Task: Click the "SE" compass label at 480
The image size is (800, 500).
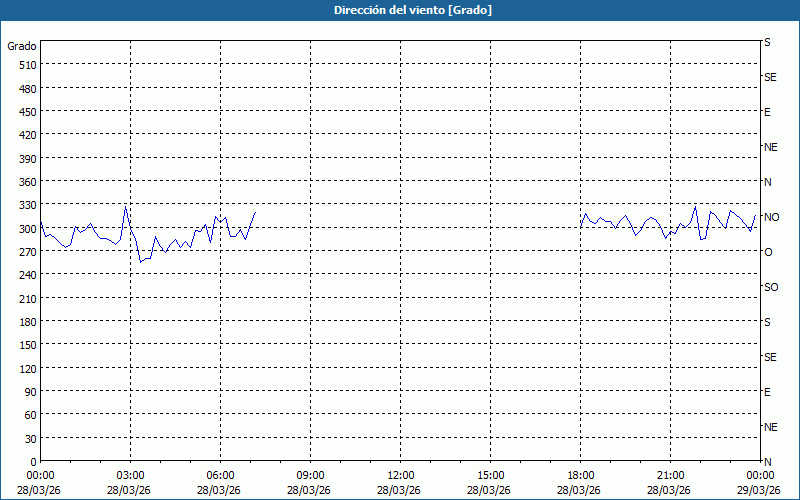Action: click(770, 77)
